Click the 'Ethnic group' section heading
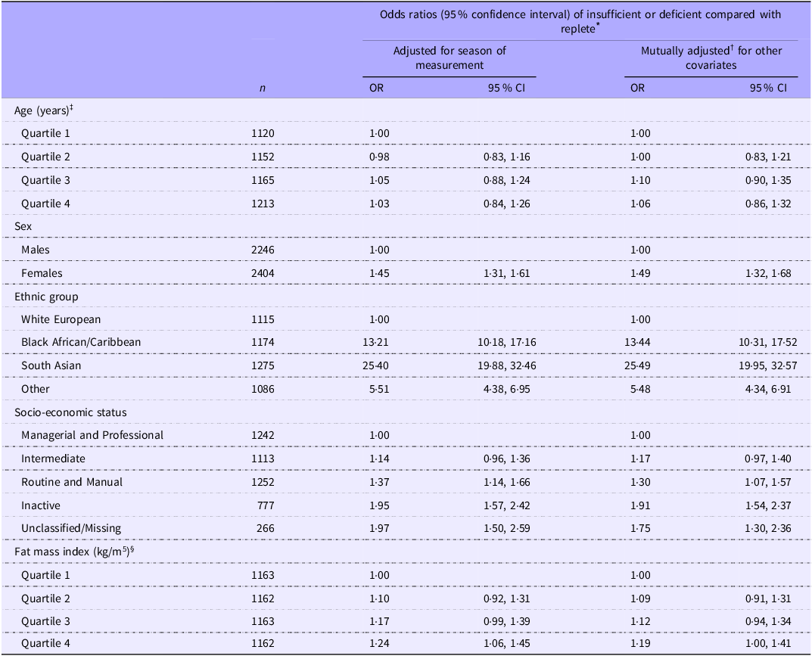812x656 pixels. click(x=46, y=297)
